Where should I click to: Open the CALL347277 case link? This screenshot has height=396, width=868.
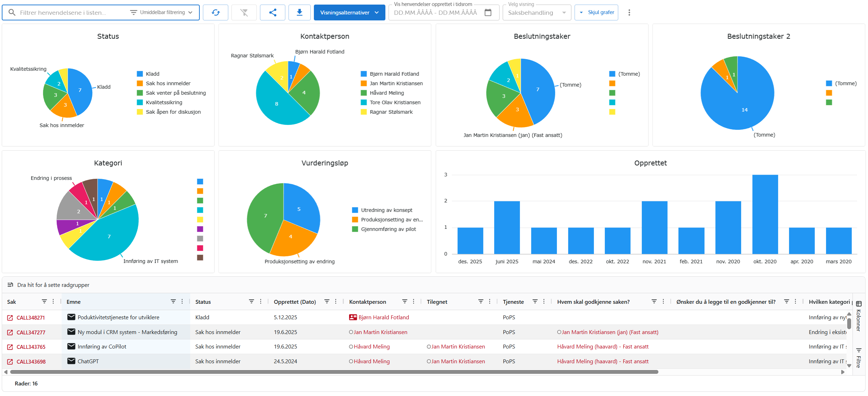click(31, 333)
